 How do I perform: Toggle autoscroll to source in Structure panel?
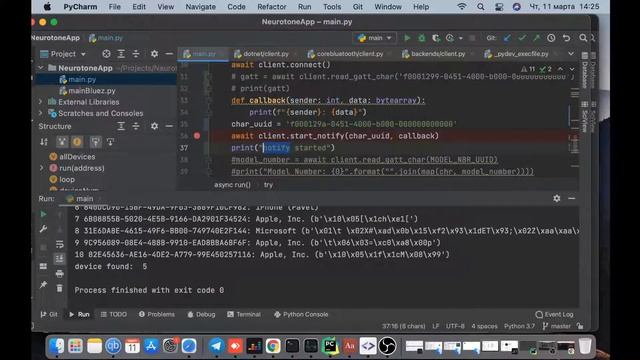[96, 142]
